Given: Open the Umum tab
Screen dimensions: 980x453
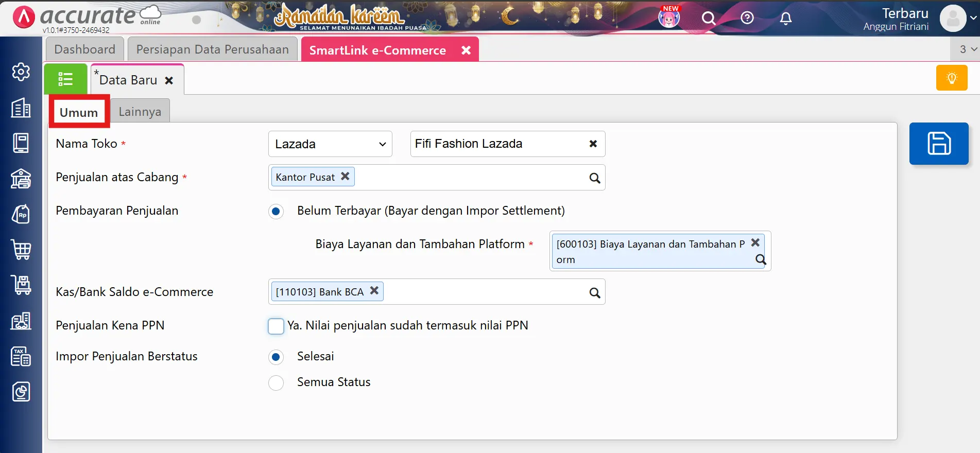Looking at the screenshot, I should (79, 112).
